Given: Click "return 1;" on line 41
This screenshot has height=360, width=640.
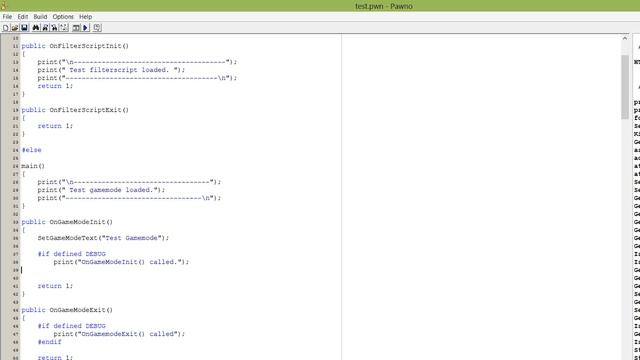Looking at the screenshot, I should (55, 286).
